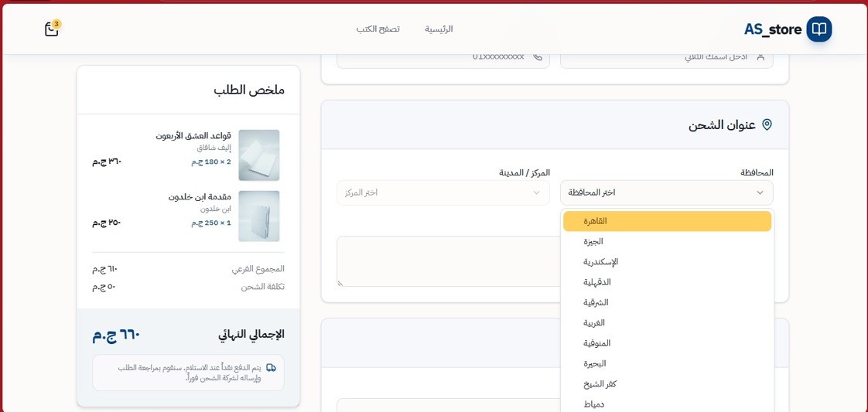Click the المجموع الفرعي label
Viewport: 868px width, 412px height.
click(x=258, y=269)
